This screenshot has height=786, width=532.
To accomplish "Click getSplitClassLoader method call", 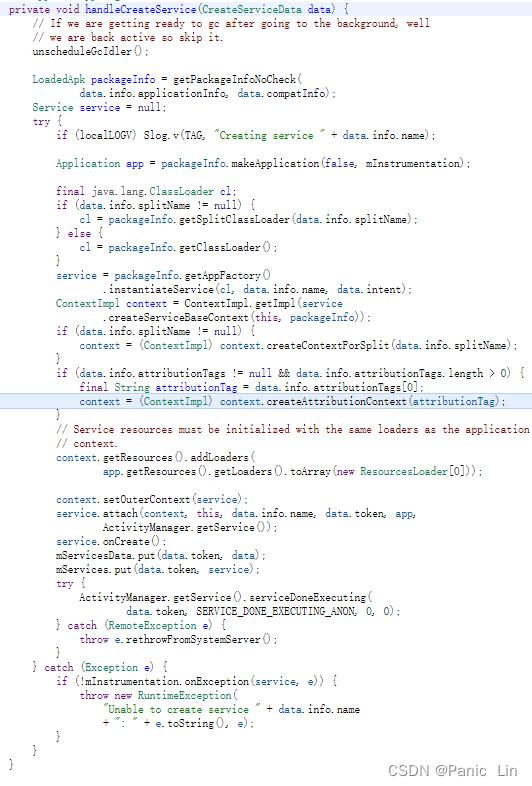I will [x=237, y=220].
